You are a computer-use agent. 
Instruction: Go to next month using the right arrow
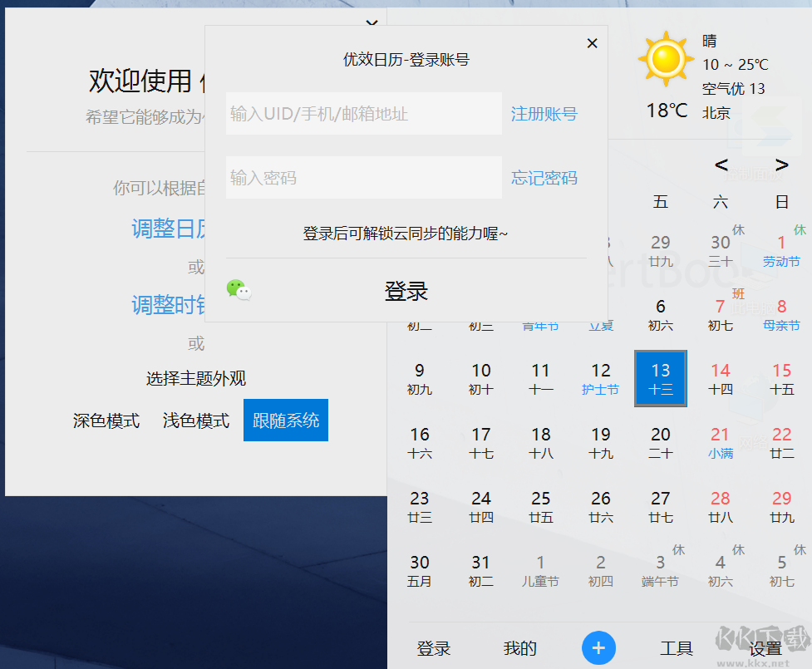tap(781, 165)
